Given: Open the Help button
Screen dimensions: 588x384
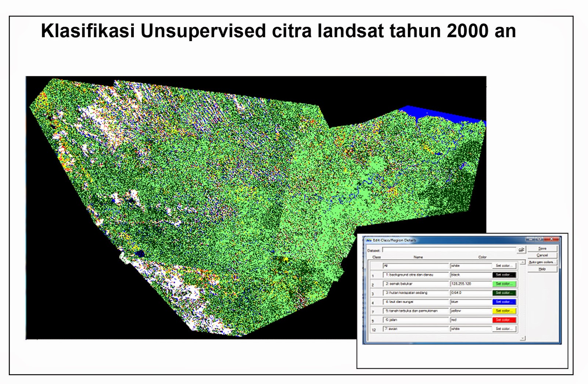Looking at the screenshot, I should (542, 269).
